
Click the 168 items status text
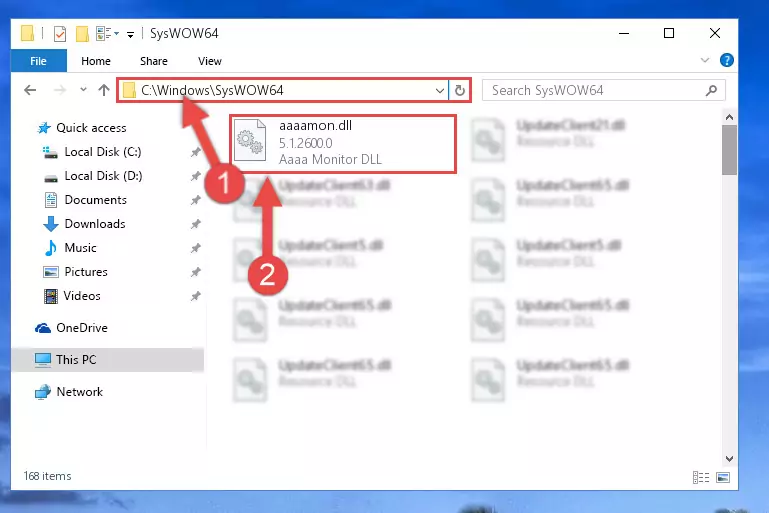click(x=48, y=476)
